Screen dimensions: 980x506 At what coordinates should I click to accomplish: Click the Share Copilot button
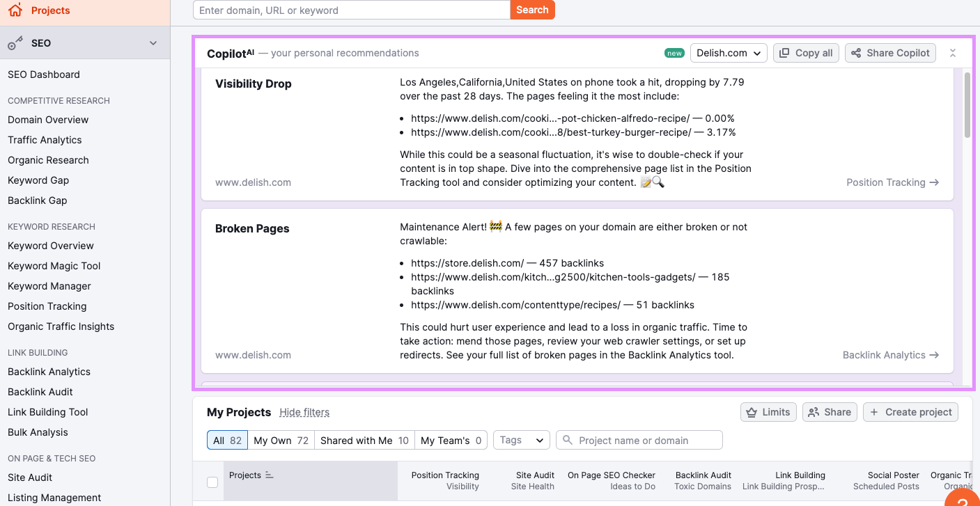coord(890,53)
